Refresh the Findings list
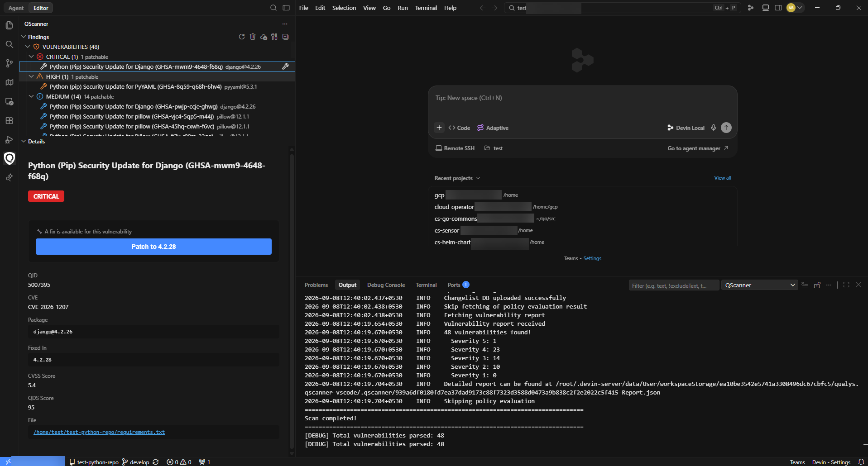Image resolution: width=868 pixels, height=466 pixels. 242,37
